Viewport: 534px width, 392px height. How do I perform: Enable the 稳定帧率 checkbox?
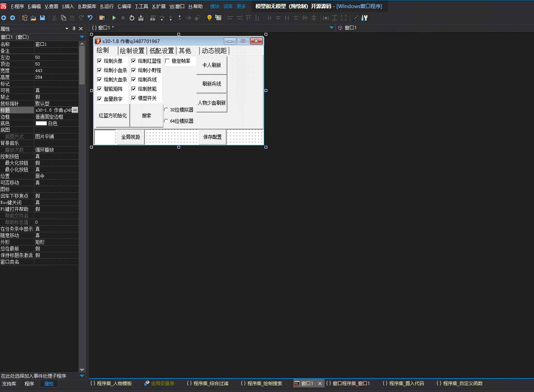pyautogui.click(x=167, y=61)
